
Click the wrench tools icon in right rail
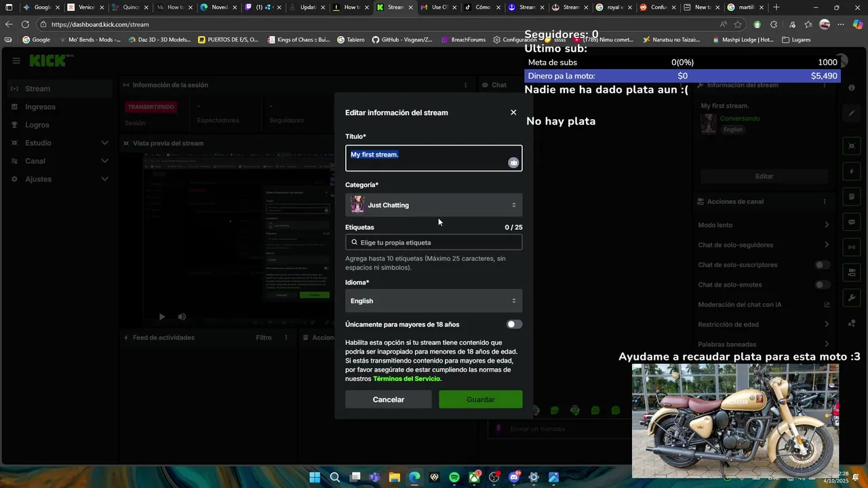852,298
